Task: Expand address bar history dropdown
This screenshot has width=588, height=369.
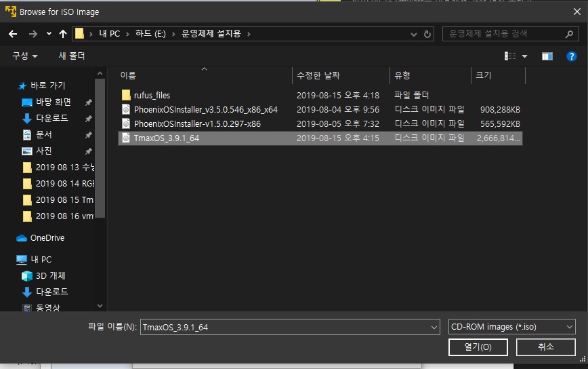Action: click(x=414, y=35)
